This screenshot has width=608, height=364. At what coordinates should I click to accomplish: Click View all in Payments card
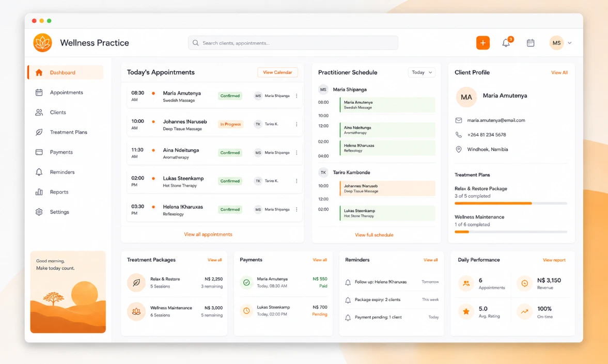(320, 260)
